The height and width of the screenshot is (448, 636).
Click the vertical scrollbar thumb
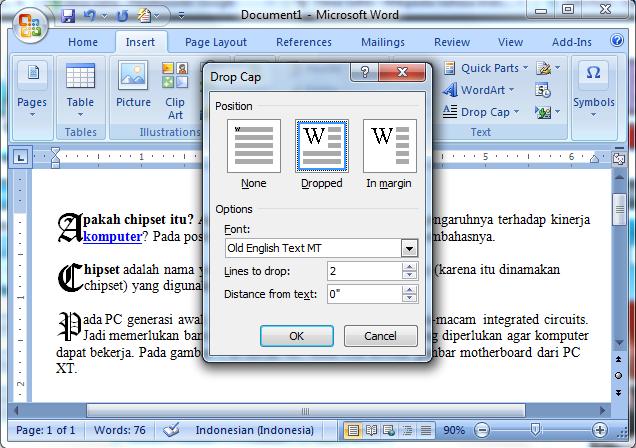tap(619, 209)
